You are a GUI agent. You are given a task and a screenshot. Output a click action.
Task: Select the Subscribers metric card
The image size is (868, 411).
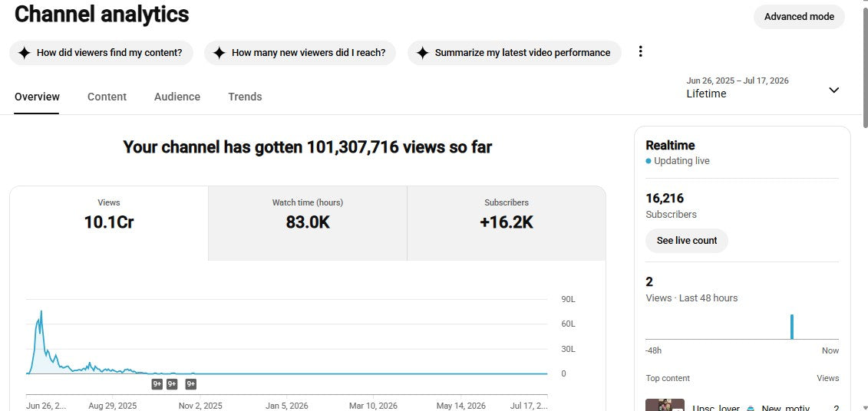(x=507, y=223)
